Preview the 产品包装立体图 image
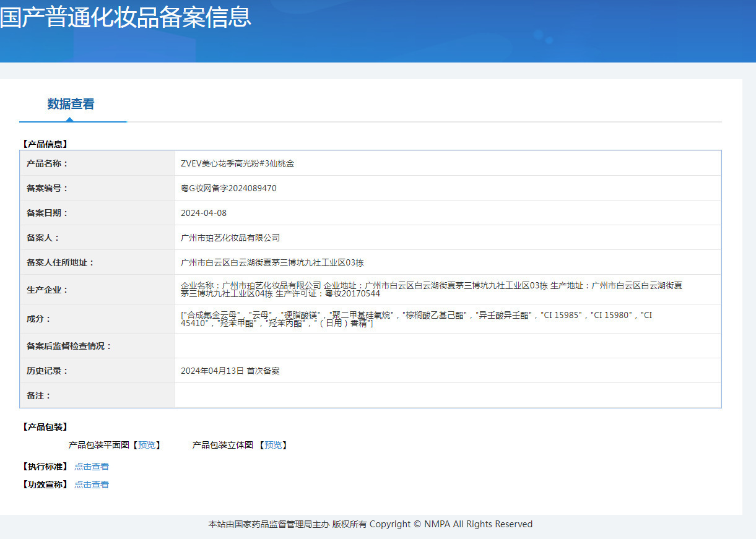Image resolution: width=756 pixels, height=539 pixels. pos(273,445)
